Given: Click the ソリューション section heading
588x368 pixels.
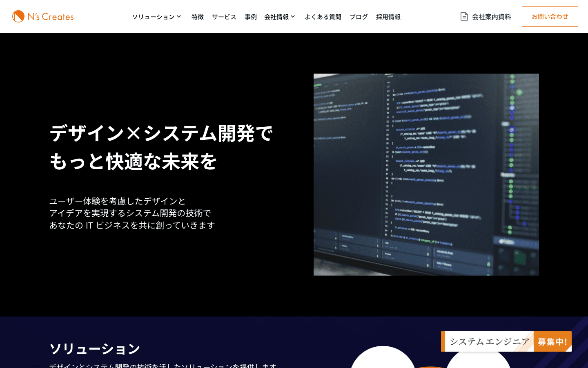Looking at the screenshot, I should click(95, 349).
